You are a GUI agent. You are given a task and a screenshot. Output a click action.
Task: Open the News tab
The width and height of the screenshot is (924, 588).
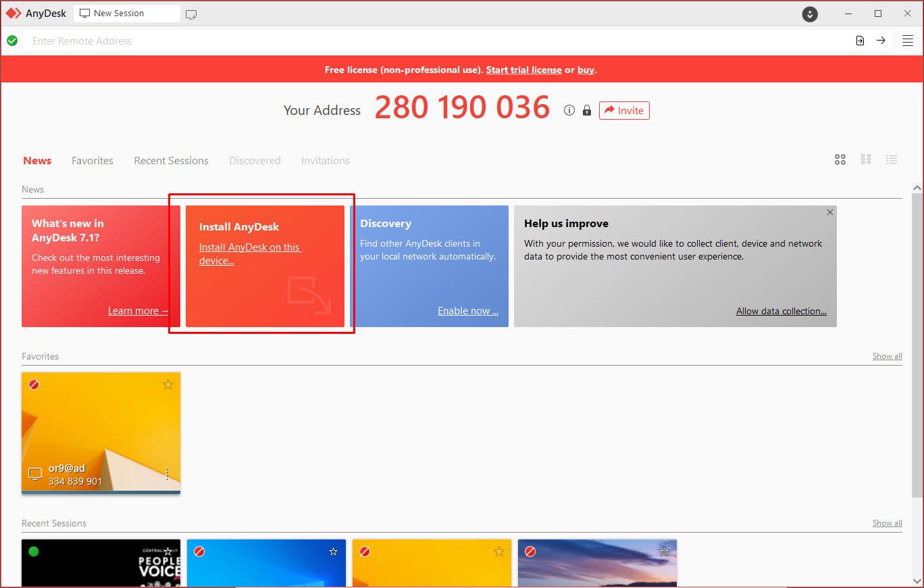[x=37, y=160]
